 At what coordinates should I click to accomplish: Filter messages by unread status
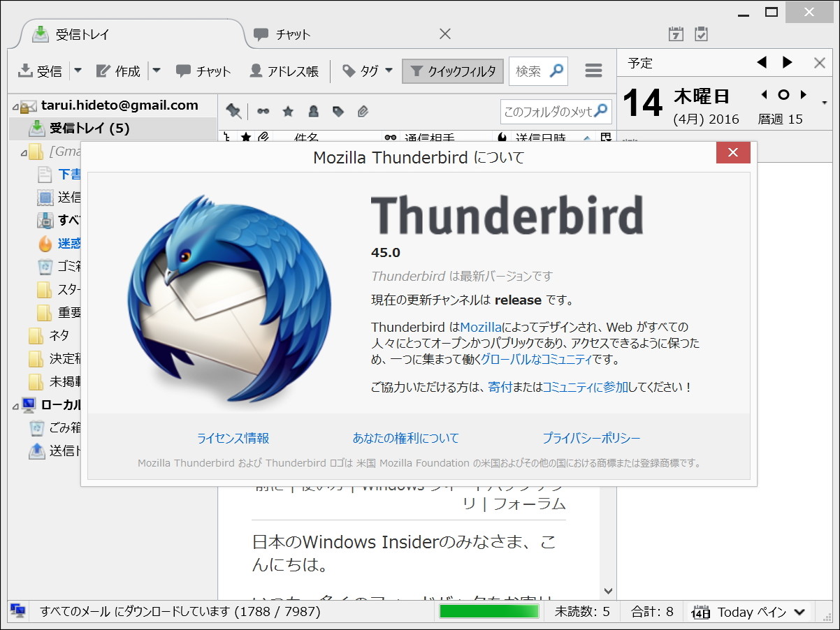[x=263, y=110]
